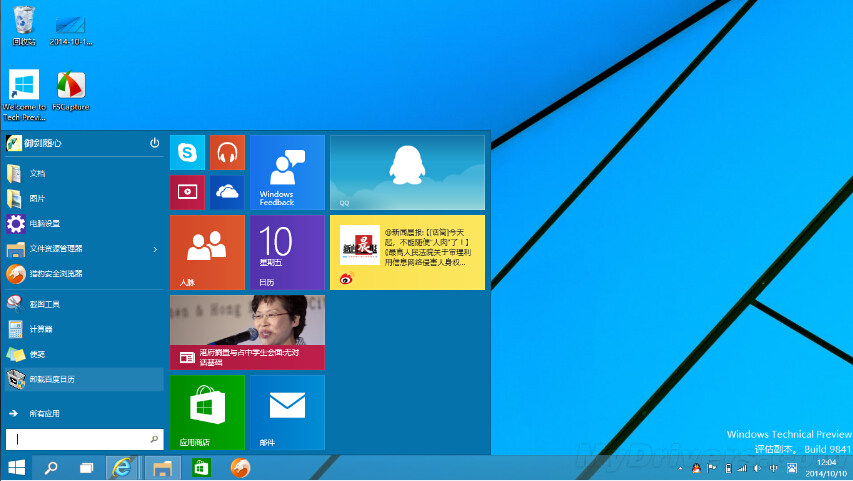853x481 pixels.
Task: Switch input language via 中 indicator
Action: (x=774, y=468)
